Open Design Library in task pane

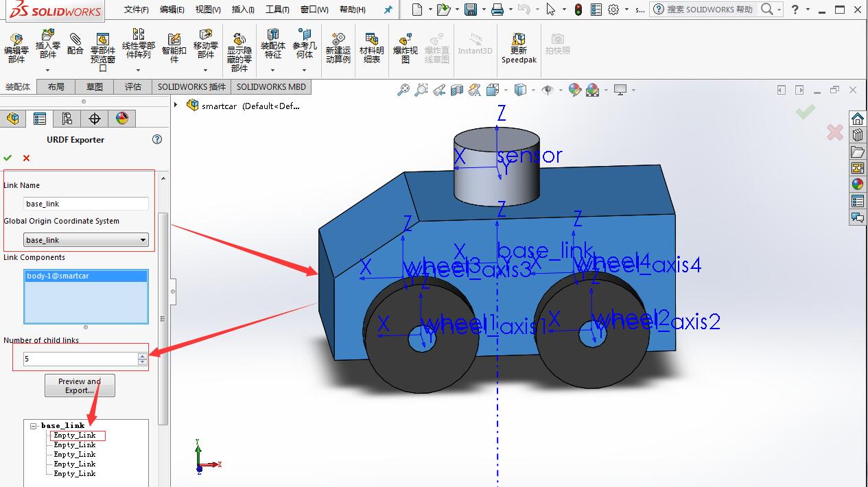coord(858,135)
